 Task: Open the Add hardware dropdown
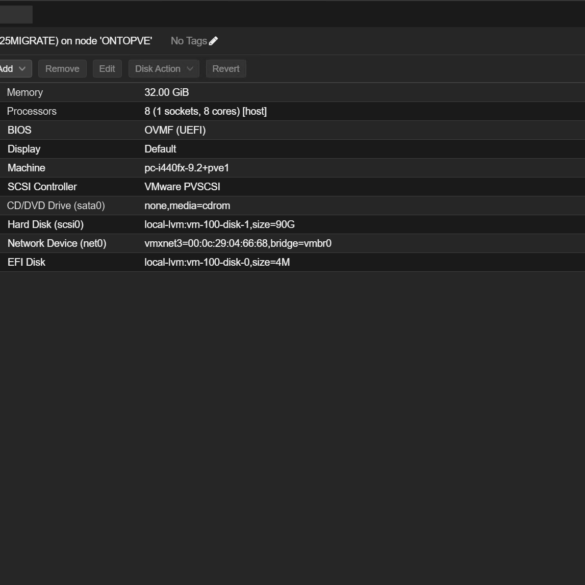click(15, 69)
